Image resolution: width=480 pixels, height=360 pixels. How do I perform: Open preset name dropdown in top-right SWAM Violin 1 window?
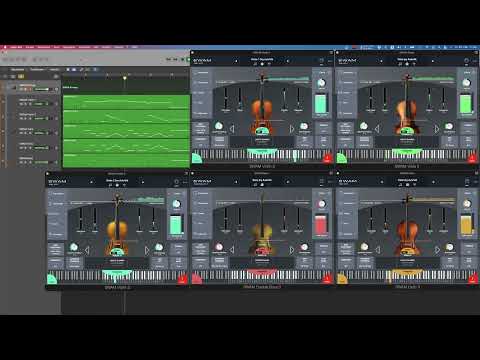click(x=407, y=59)
